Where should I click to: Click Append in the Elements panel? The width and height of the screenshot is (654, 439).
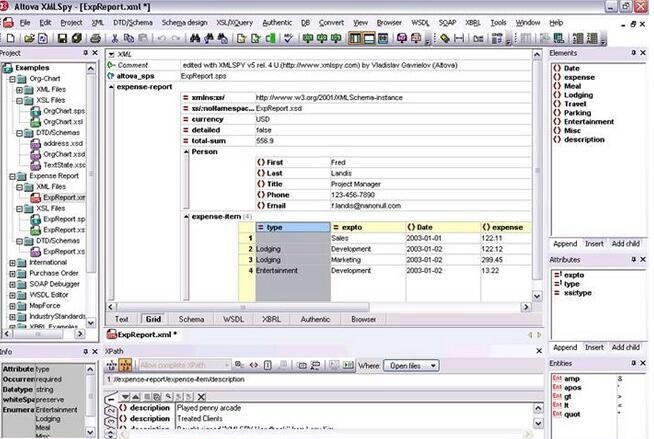[x=565, y=244]
